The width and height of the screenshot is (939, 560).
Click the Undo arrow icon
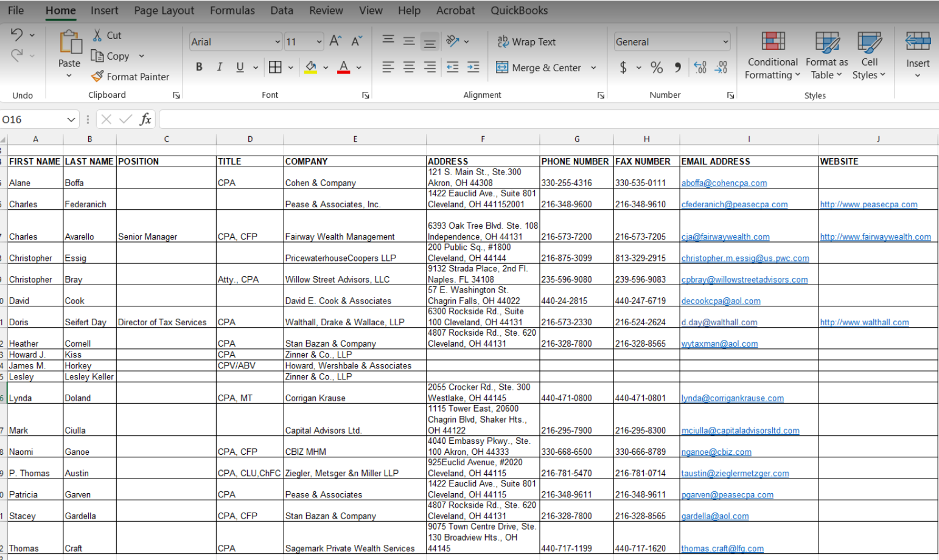pos(16,35)
